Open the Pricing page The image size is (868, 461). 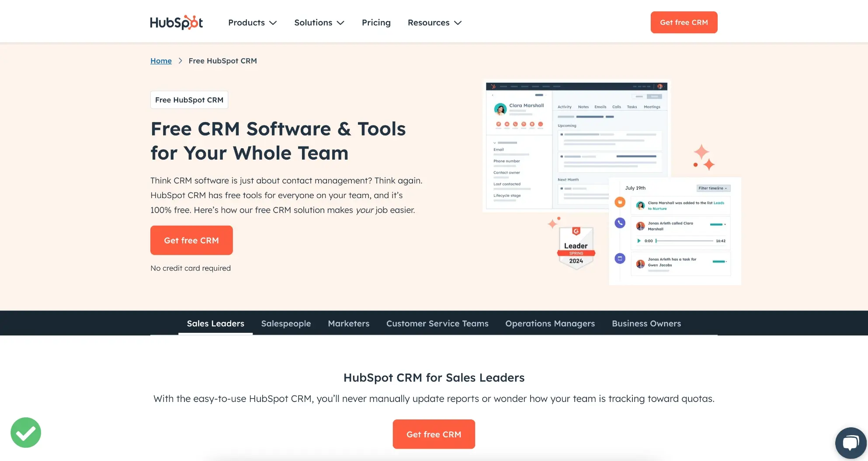(x=376, y=22)
